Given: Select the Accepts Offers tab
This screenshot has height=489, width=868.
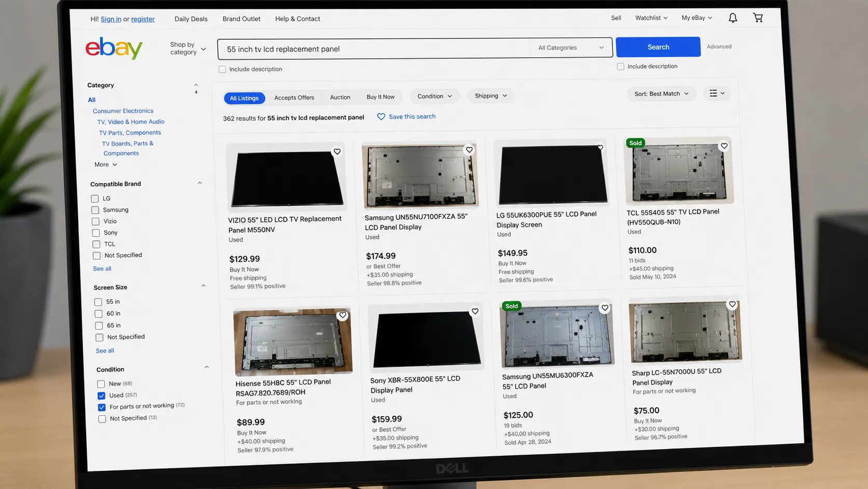Looking at the screenshot, I should coord(294,98).
